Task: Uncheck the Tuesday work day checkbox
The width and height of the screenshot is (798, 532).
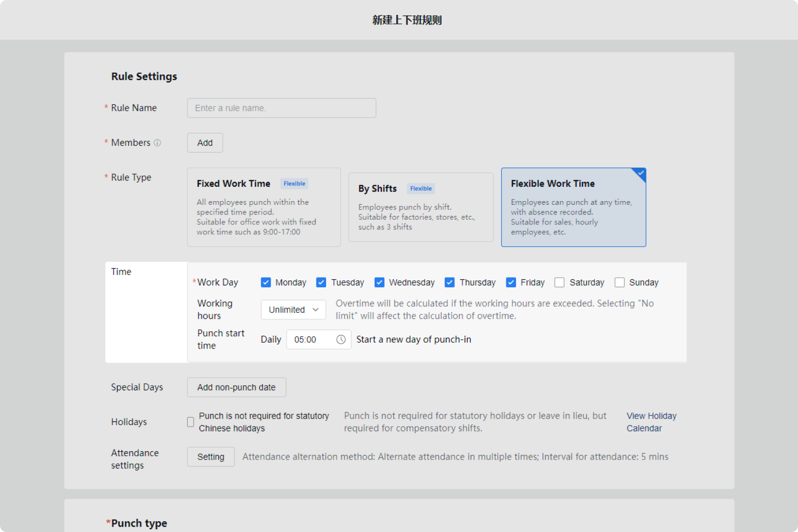Action: pos(321,282)
